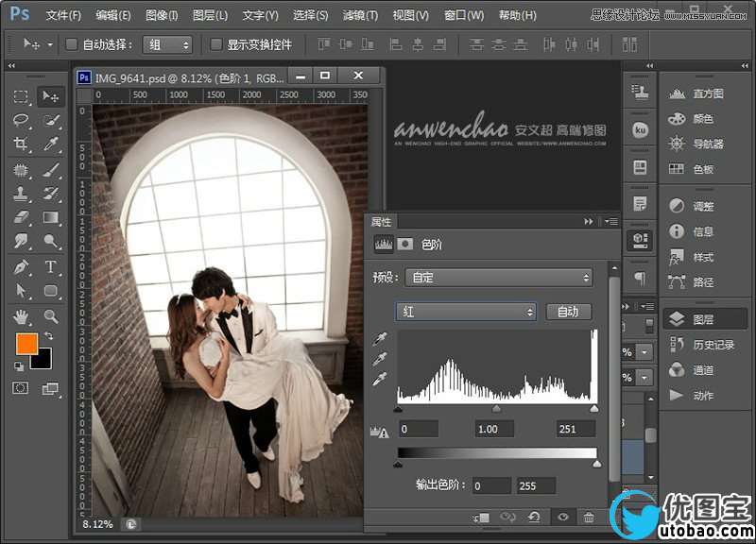The image size is (756, 544).
Task: Enable the 自动选择 checkbox
Action: 72,44
